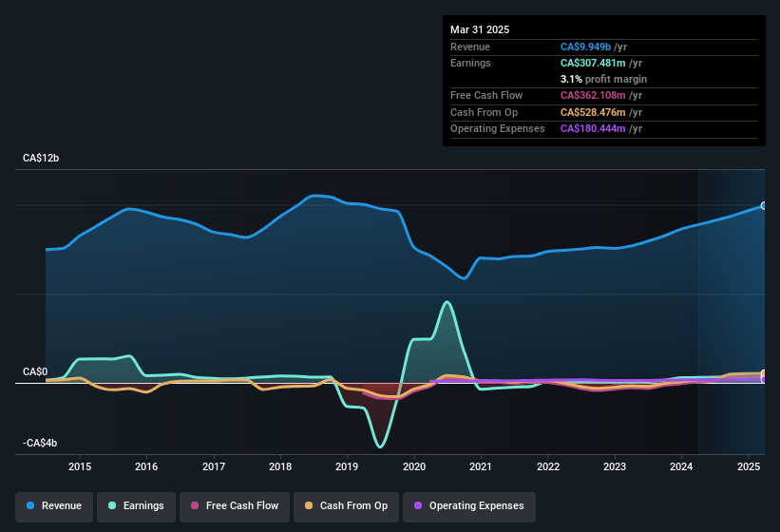This screenshot has height=532, width=780.
Task: Click the CA$180.444m operating expenses value
Action: pos(593,129)
